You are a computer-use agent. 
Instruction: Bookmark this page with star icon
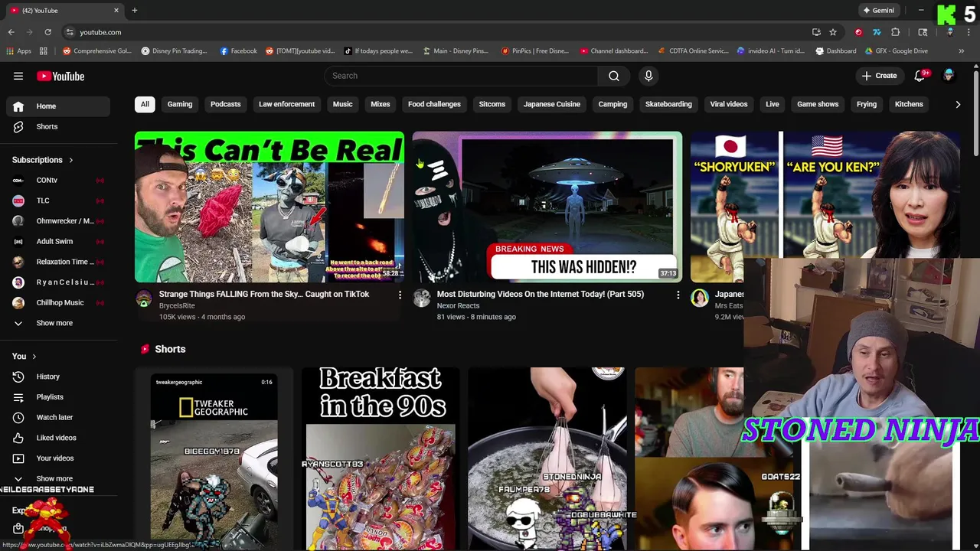[x=833, y=32]
